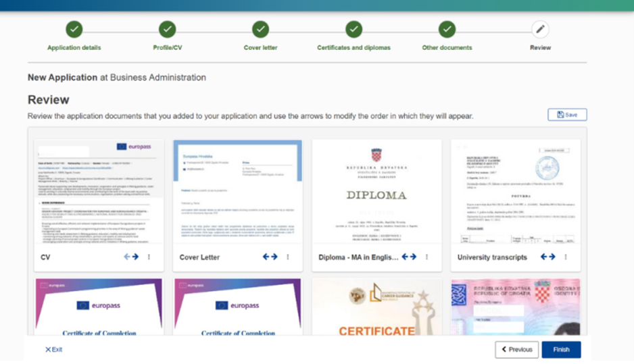Move University transcripts right
The height and width of the screenshot is (364, 634).
(x=552, y=257)
